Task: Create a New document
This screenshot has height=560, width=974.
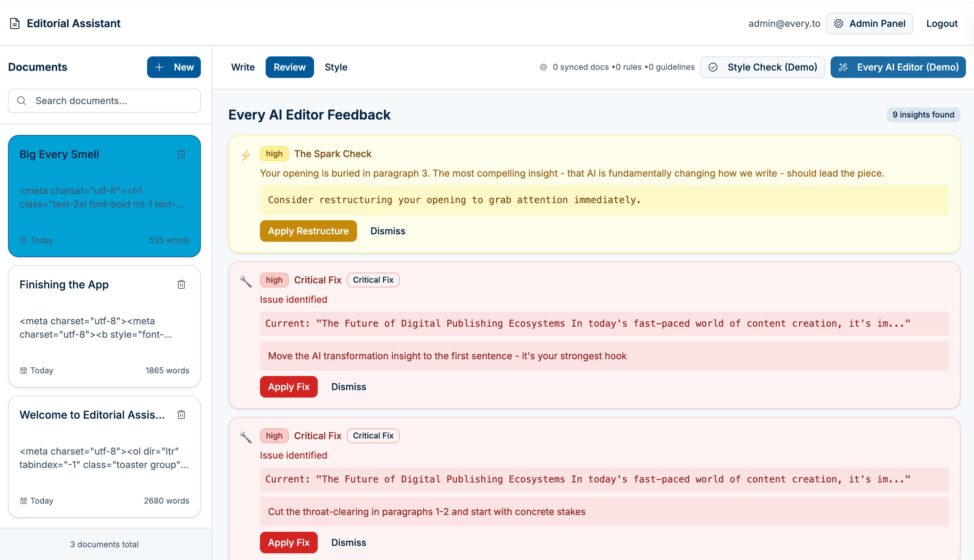Action: 174,67
